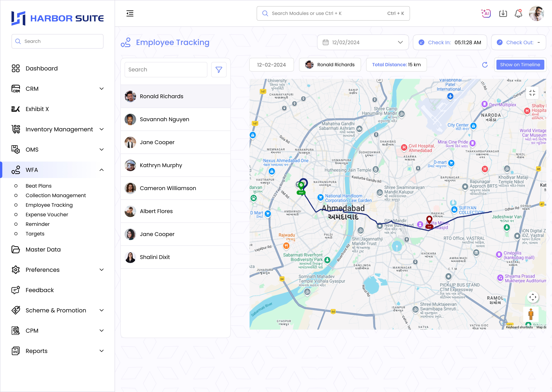The image size is (552, 392).
Task: Go to Expense Voucher page
Action: pyautogui.click(x=47, y=215)
